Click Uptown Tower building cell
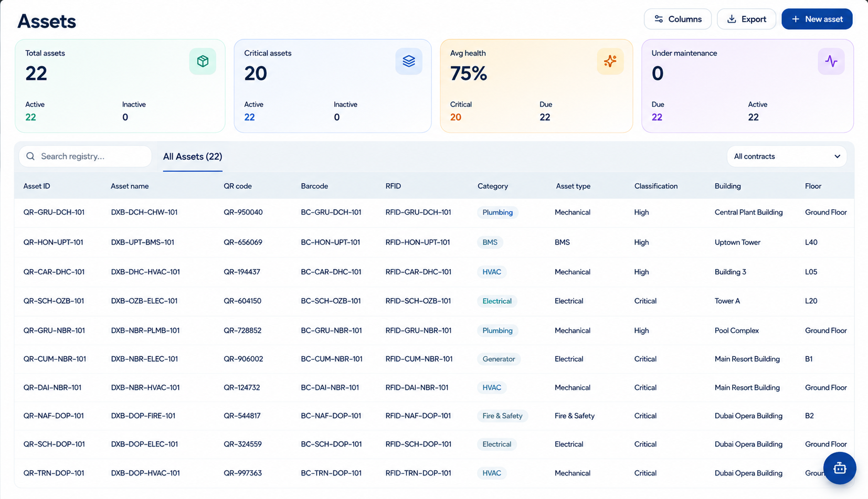868x499 pixels. (737, 242)
